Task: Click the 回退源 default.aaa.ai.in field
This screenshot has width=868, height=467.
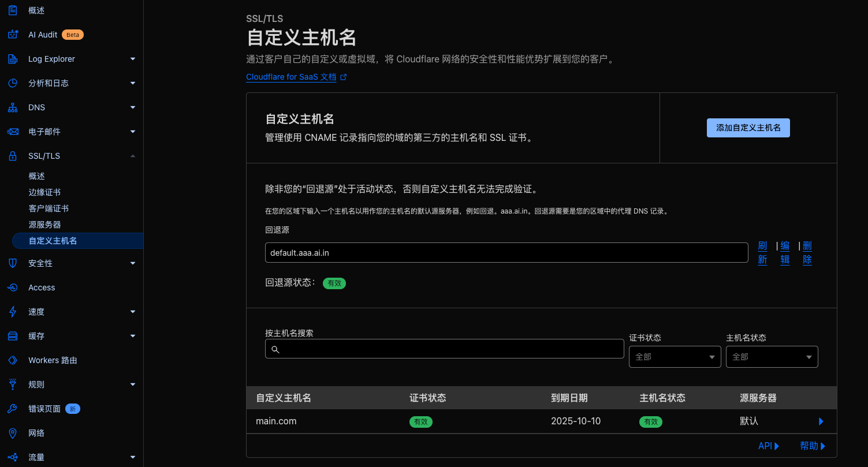Action: 506,253
